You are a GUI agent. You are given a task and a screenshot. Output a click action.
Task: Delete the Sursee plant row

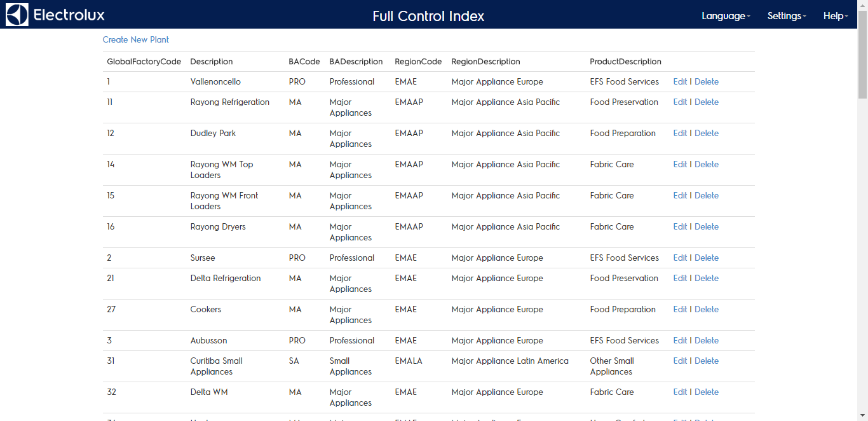pyautogui.click(x=707, y=258)
